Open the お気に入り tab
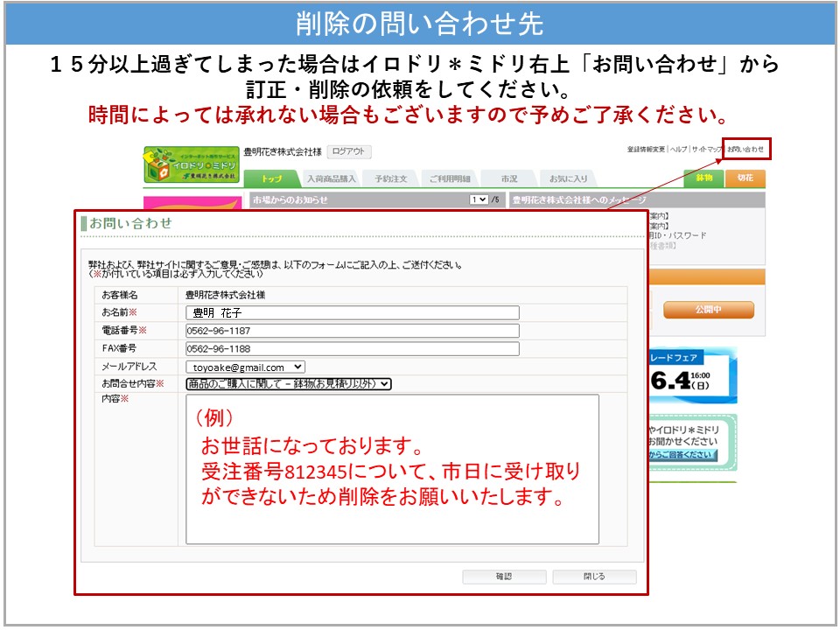Screen dimensions: 840x630 tap(568, 178)
